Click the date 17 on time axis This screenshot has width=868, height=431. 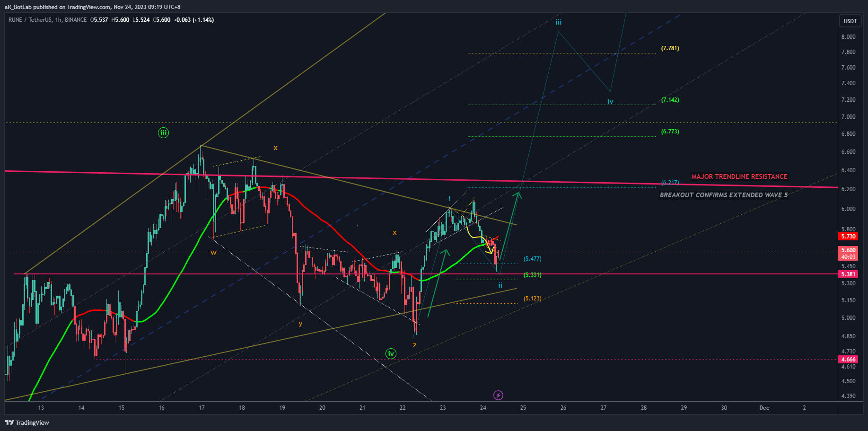click(x=202, y=408)
